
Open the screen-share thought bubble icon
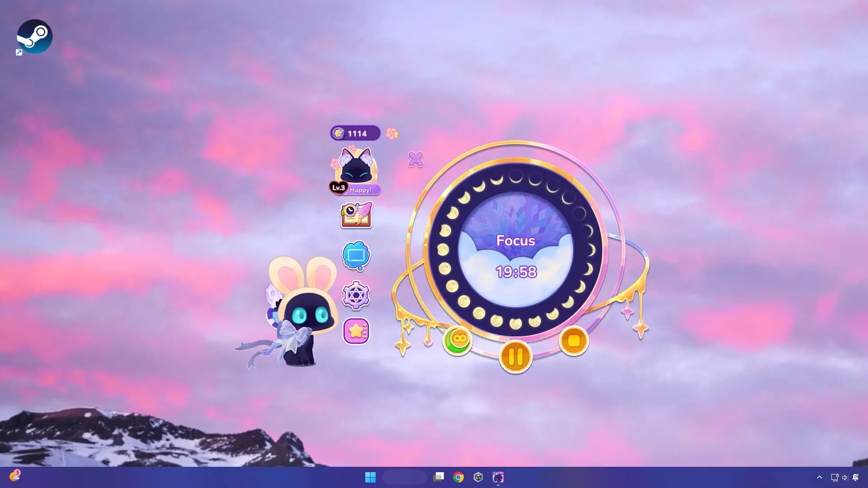point(356,255)
